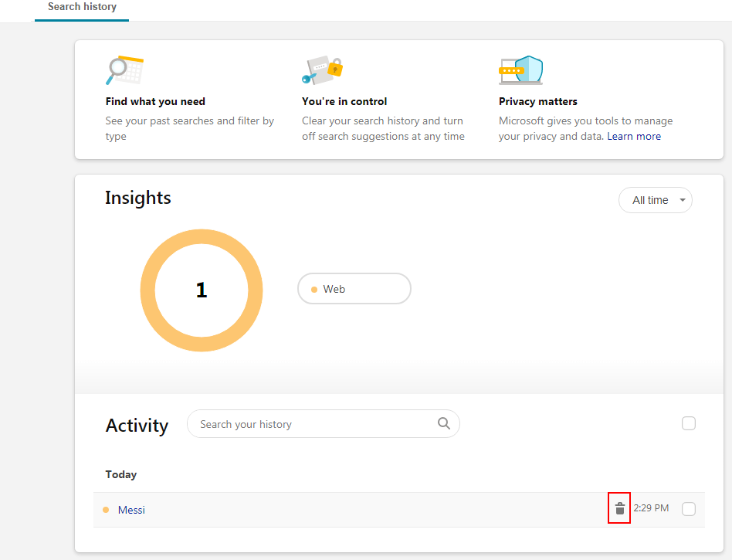
Task: Click the orange dot beside Messi
Action: pyautogui.click(x=106, y=510)
